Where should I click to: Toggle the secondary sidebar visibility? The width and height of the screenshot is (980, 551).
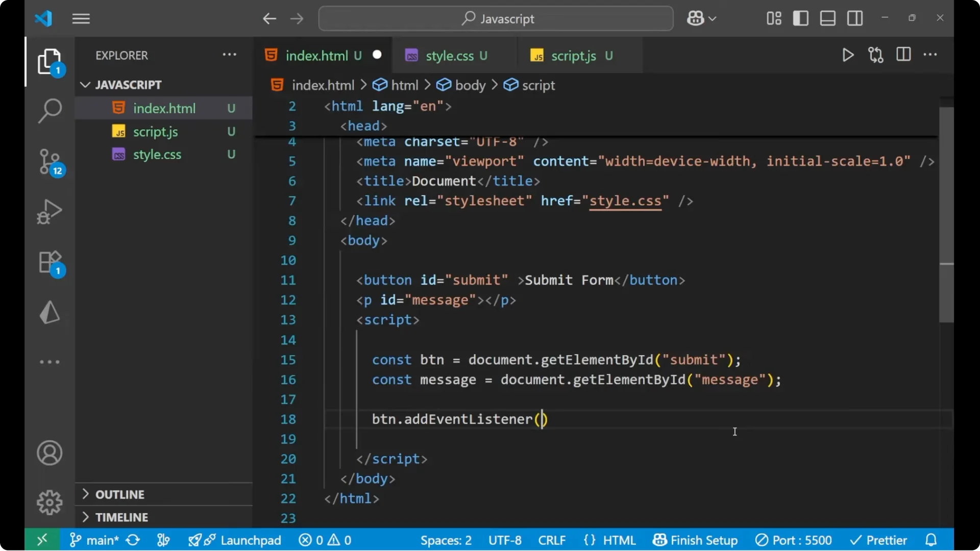[x=854, y=18]
